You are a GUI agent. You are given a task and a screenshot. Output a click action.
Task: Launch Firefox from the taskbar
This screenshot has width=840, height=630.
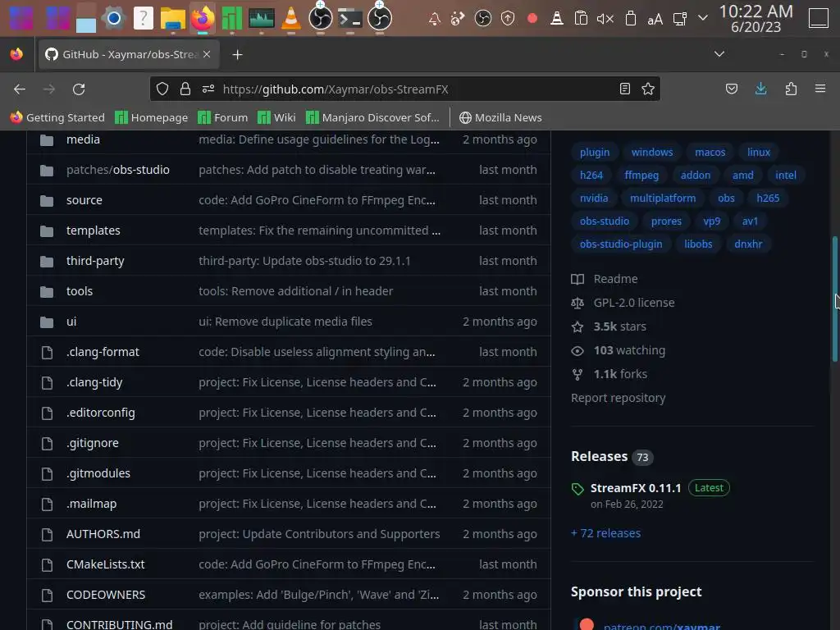click(x=203, y=18)
